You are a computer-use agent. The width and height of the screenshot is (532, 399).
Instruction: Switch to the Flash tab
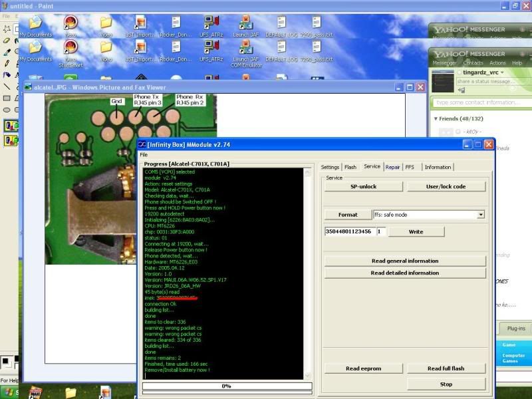point(350,167)
